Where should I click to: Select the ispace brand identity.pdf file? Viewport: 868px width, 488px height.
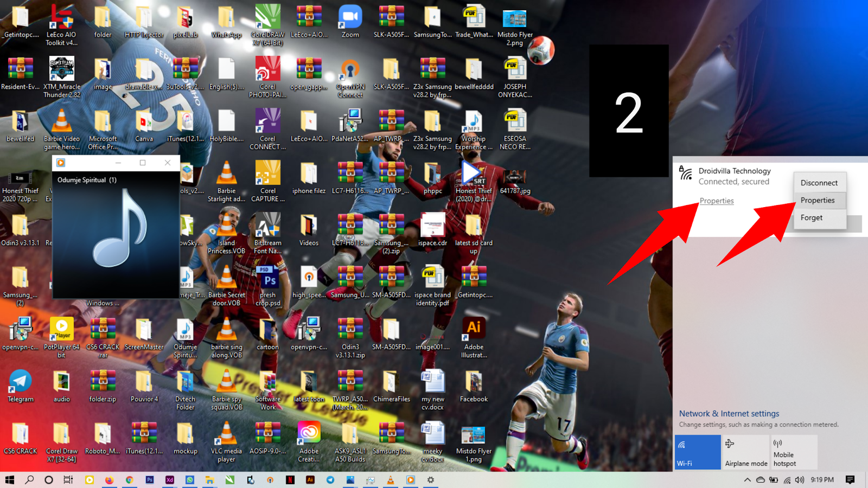click(432, 286)
